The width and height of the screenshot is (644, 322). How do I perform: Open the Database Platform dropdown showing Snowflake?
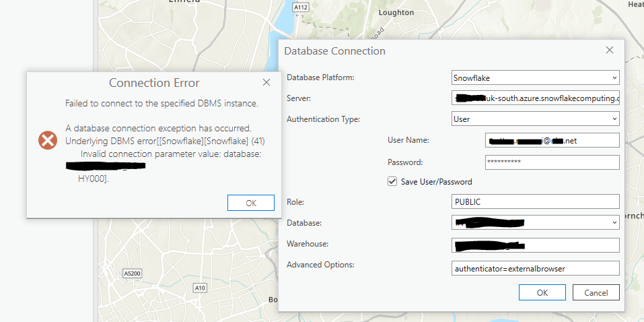click(x=535, y=77)
